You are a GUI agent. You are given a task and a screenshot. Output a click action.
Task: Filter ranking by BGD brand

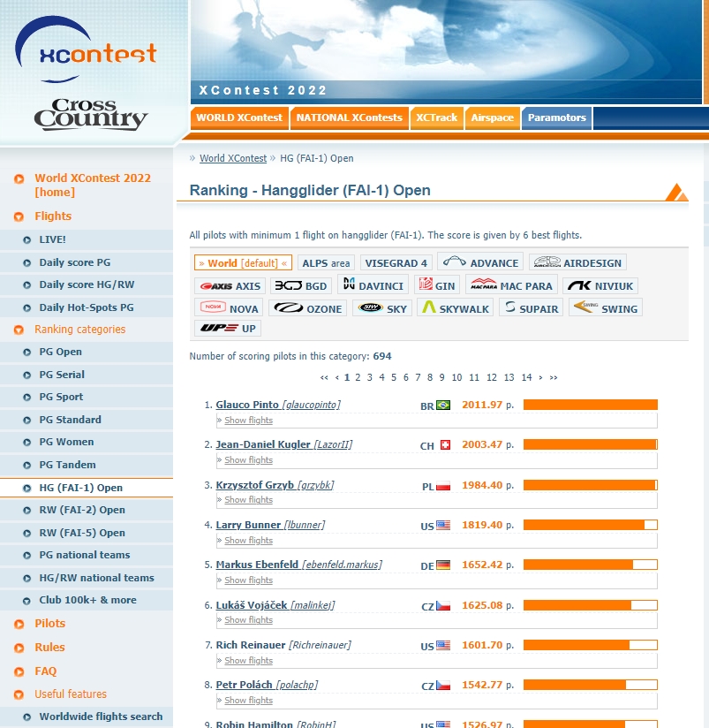(301, 286)
